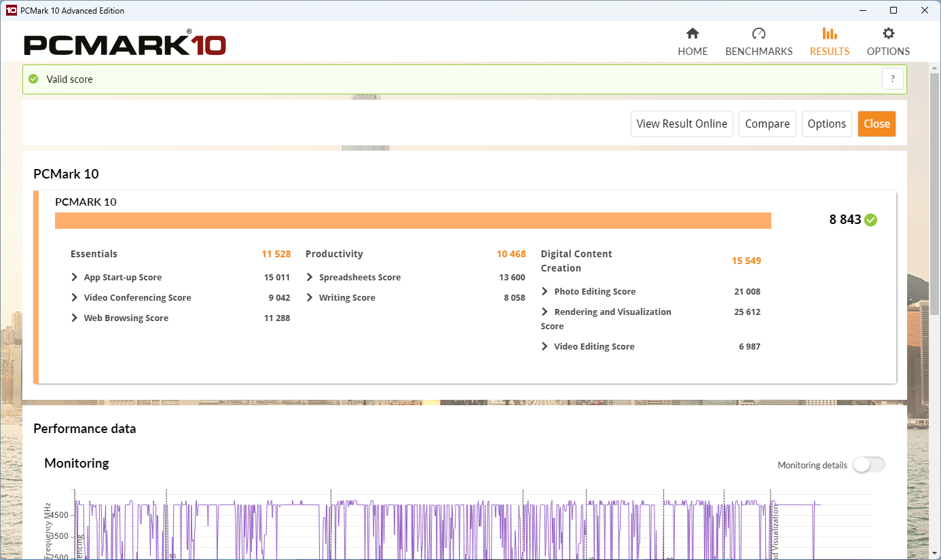Maximize the PCMark 10 window

coord(893,10)
